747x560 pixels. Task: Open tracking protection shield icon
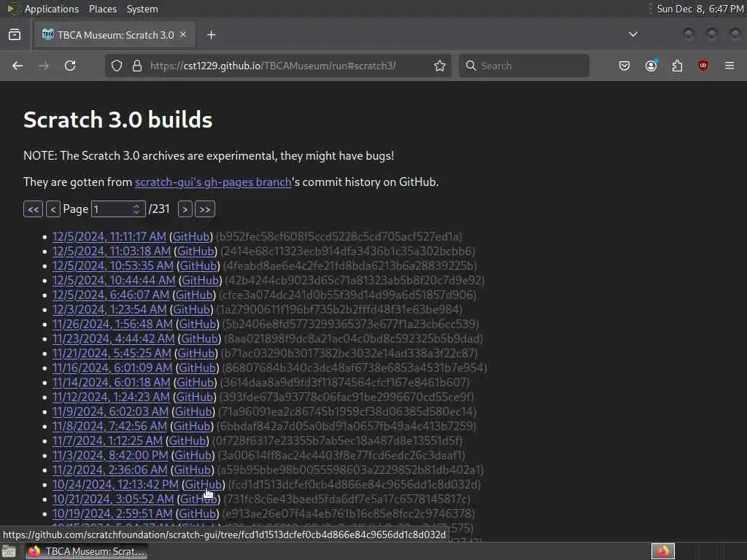pyautogui.click(x=117, y=66)
